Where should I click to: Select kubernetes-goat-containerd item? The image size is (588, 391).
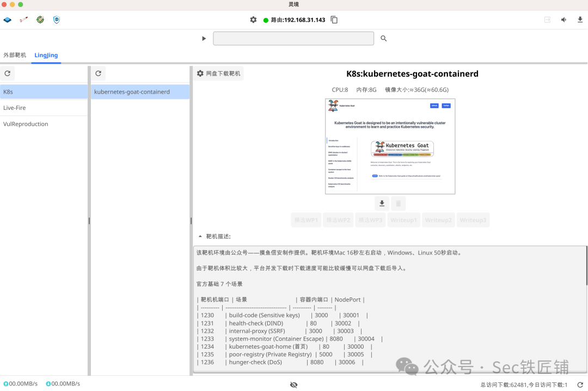pos(140,92)
